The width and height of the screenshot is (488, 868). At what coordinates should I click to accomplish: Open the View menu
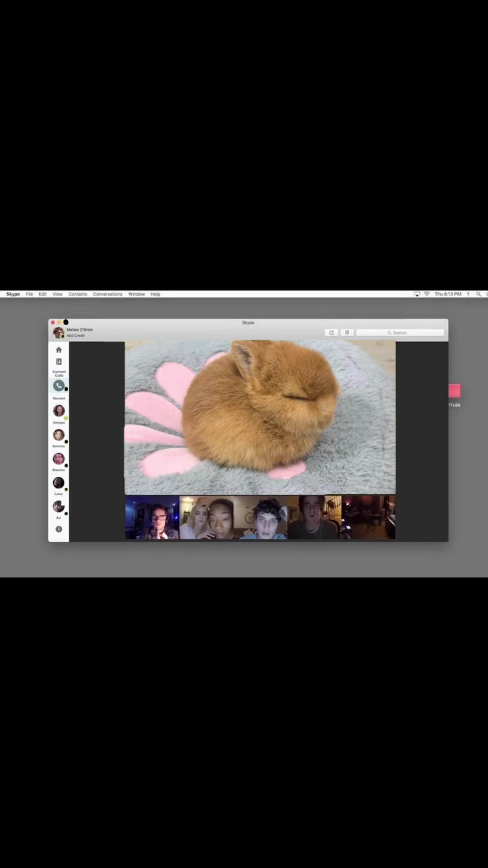(57, 294)
